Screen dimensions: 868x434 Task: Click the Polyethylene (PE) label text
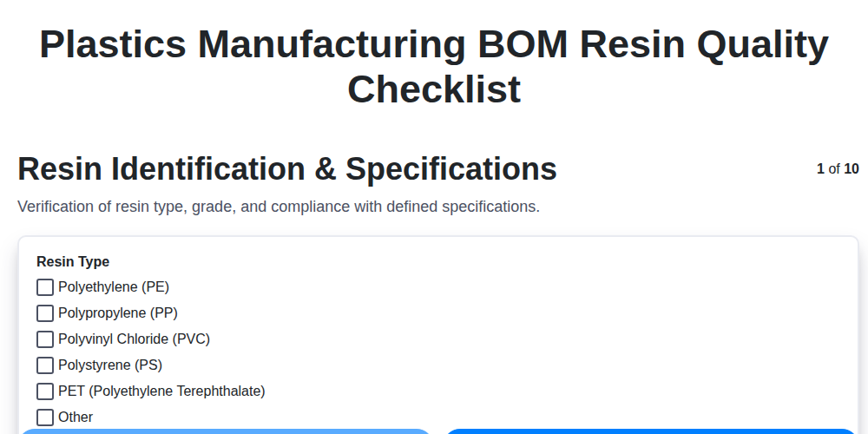click(x=114, y=287)
